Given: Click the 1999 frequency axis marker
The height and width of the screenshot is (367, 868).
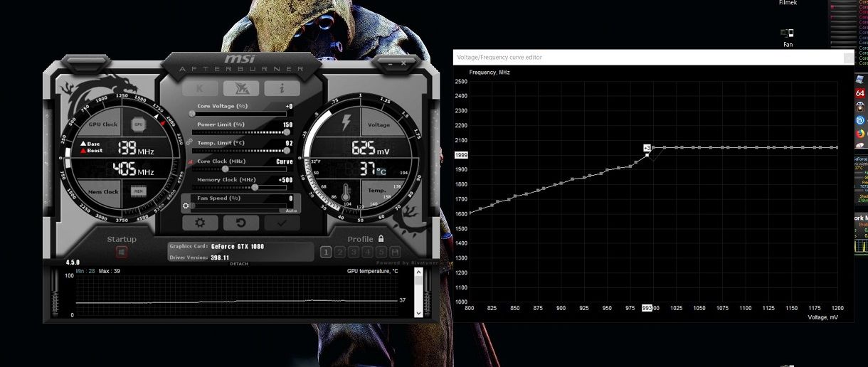Looking at the screenshot, I should click(461, 155).
